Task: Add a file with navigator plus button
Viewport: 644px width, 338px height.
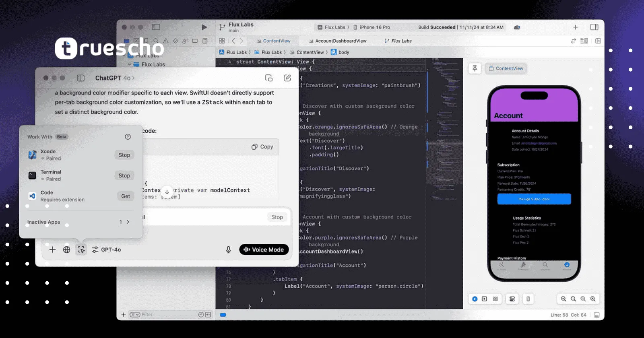Action: coord(124,315)
